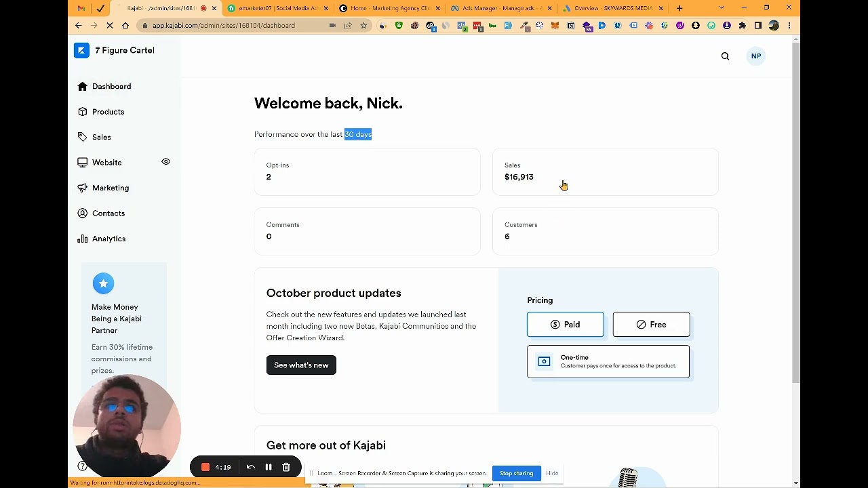
Task: Open a new browser tab
Action: [x=679, y=8]
